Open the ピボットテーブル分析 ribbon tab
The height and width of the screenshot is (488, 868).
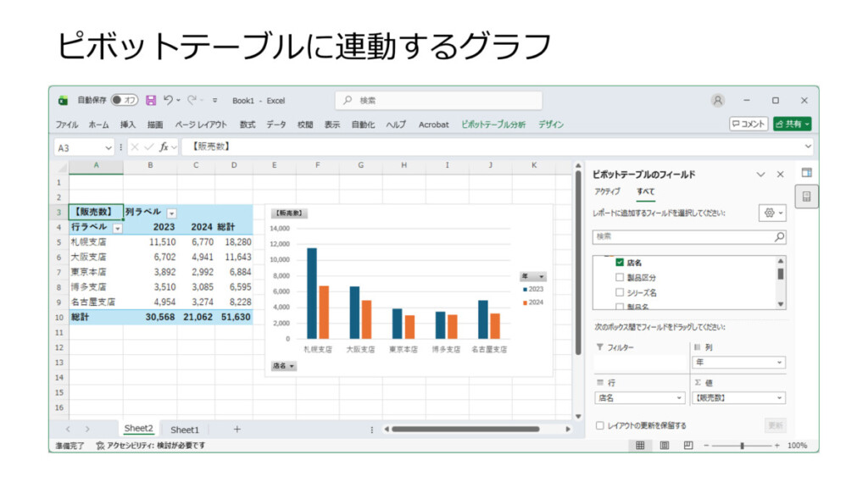(493, 125)
